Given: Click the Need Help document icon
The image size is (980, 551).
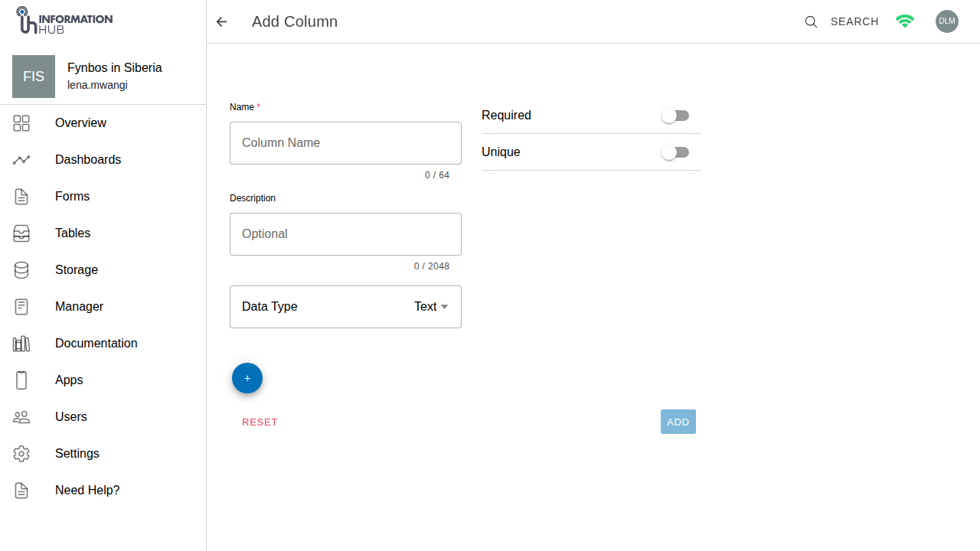Looking at the screenshot, I should (21, 491).
